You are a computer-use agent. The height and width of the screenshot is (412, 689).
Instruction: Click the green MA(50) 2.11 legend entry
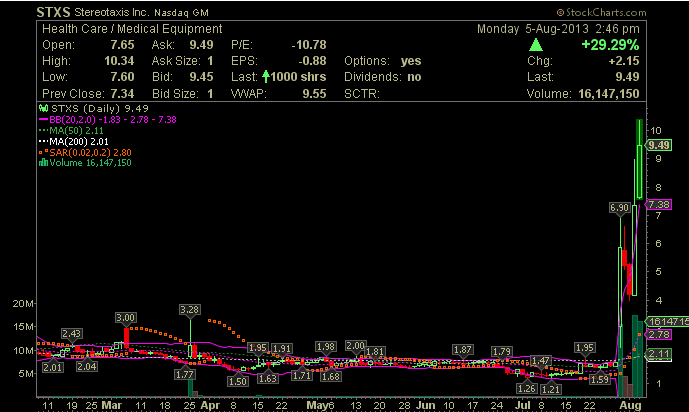click(x=71, y=130)
